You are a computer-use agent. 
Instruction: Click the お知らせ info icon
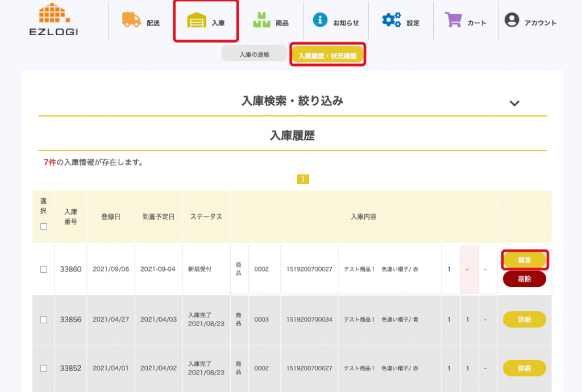[x=321, y=20]
